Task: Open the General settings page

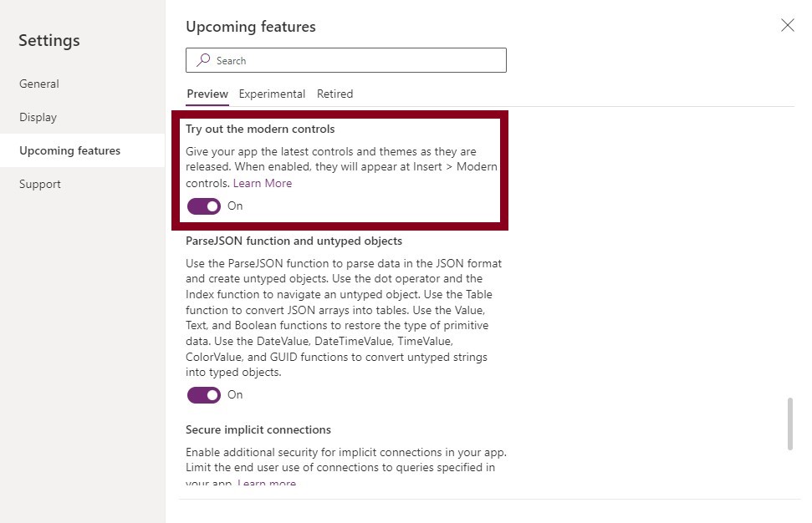Action: (x=38, y=84)
